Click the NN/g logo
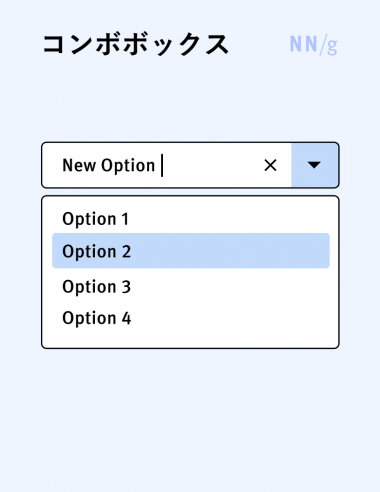380x492 pixels. tap(313, 45)
